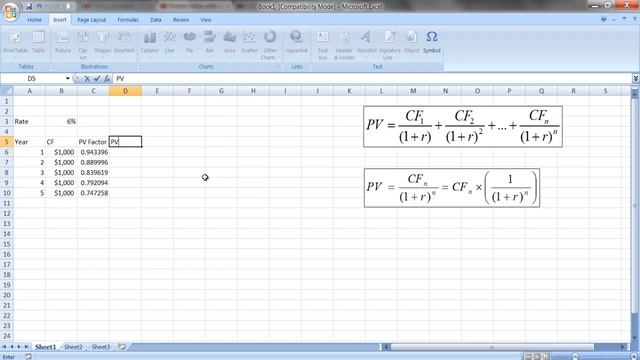Select the Insert ribbon tab

pyautogui.click(x=60, y=20)
